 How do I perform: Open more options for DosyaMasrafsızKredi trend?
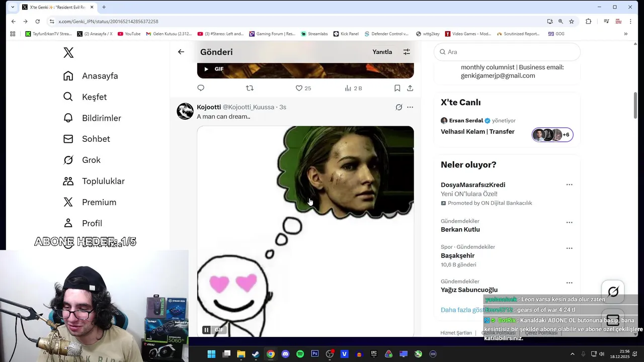tap(569, 185)
